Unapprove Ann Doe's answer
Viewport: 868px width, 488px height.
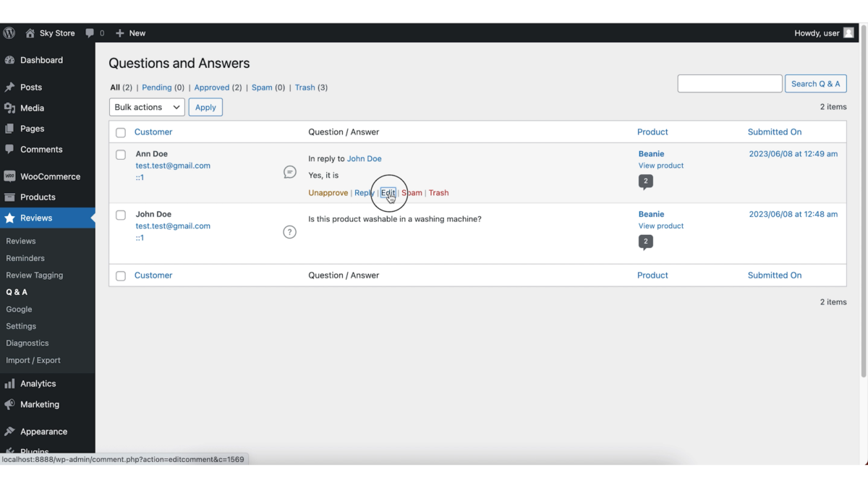pyautogui.click(x=328, y=192)
